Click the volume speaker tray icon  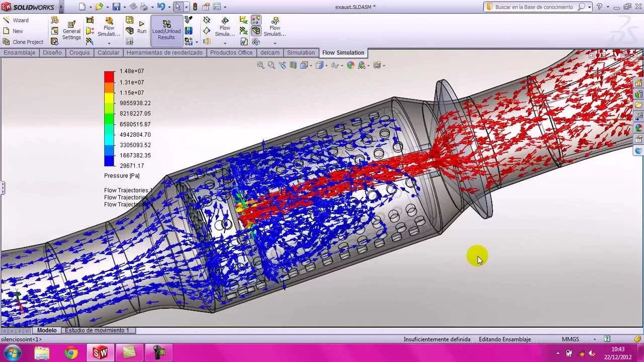(x=592, y=353)
